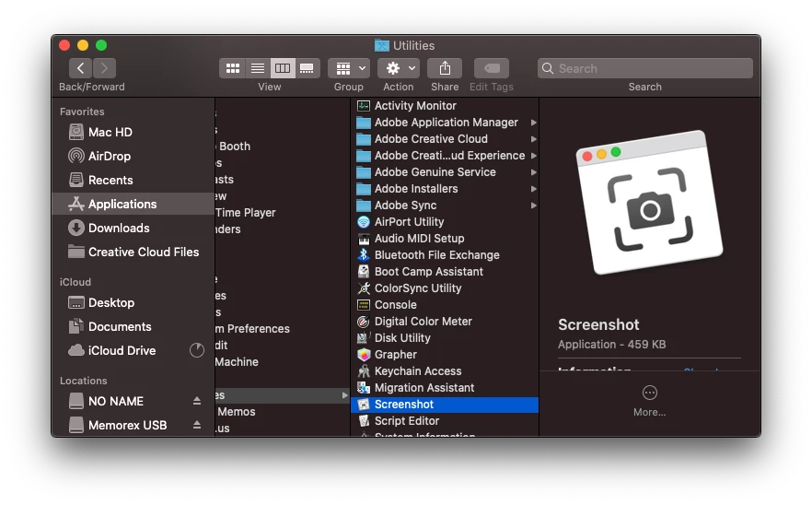The image size is (812, 505).
Task: Switch to gallery view
Action: [307, 68]
